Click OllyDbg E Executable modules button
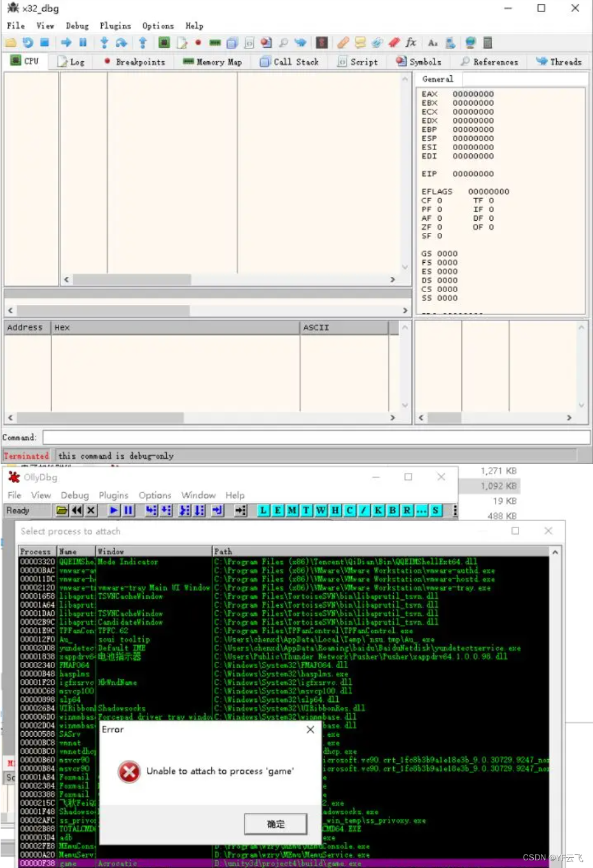 (x=278, y=510)
